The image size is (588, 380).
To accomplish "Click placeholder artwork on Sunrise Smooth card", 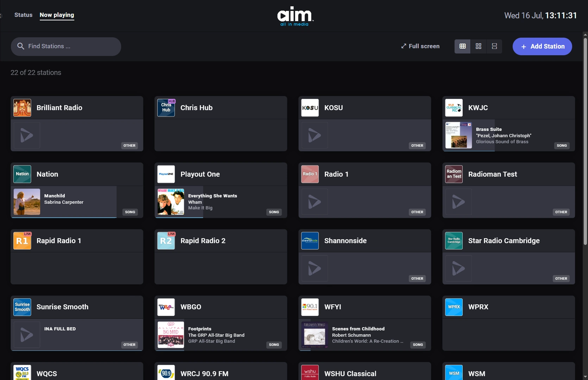I will tap(27, 335).
